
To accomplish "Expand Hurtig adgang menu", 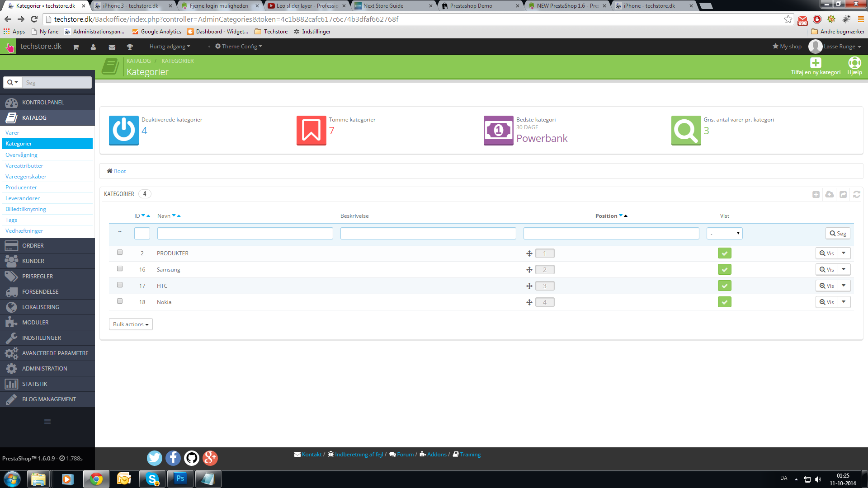I will 170,47.
